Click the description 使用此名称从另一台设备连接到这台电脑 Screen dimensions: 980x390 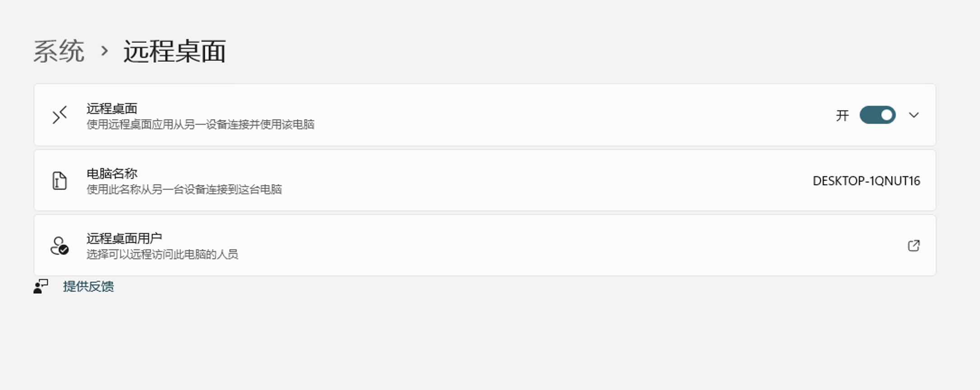(184, 190)
